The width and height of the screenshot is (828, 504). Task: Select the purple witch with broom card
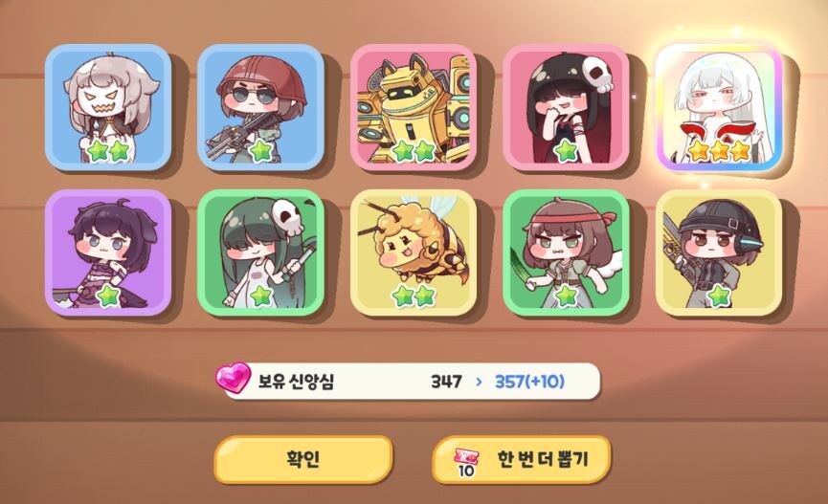coord(108,252)
